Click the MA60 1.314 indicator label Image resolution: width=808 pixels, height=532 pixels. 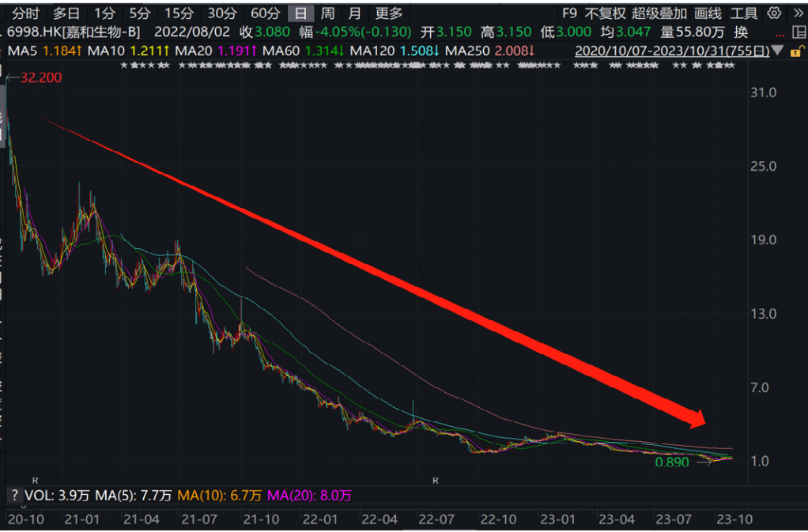[x=303, y=51]
